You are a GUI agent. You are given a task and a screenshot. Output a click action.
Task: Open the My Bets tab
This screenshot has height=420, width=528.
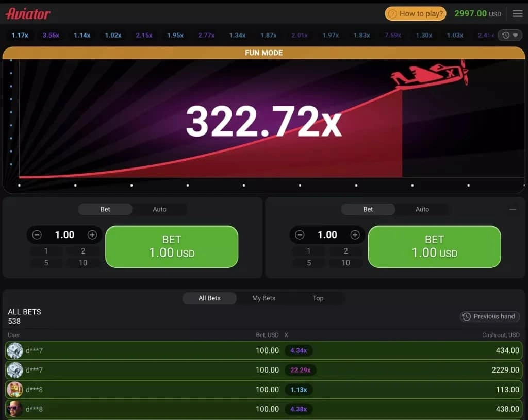263,298
